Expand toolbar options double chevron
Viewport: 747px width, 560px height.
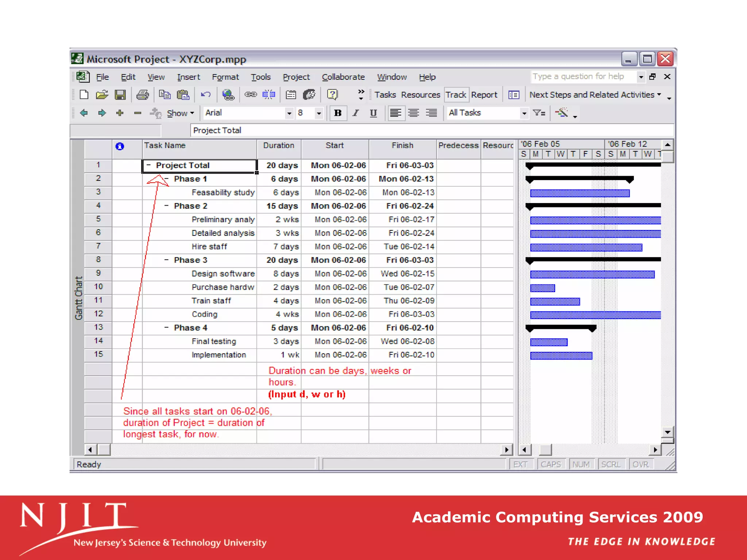pos(361,94)
